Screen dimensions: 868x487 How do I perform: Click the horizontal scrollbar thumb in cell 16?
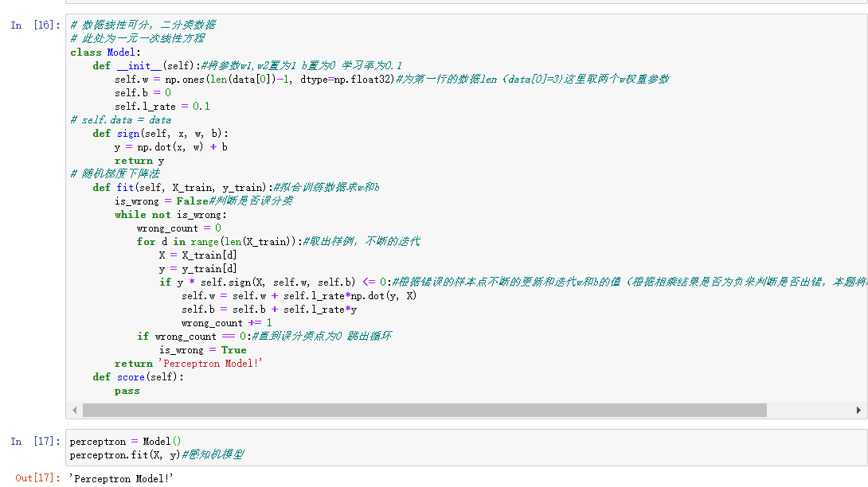(x=424, y=410)
